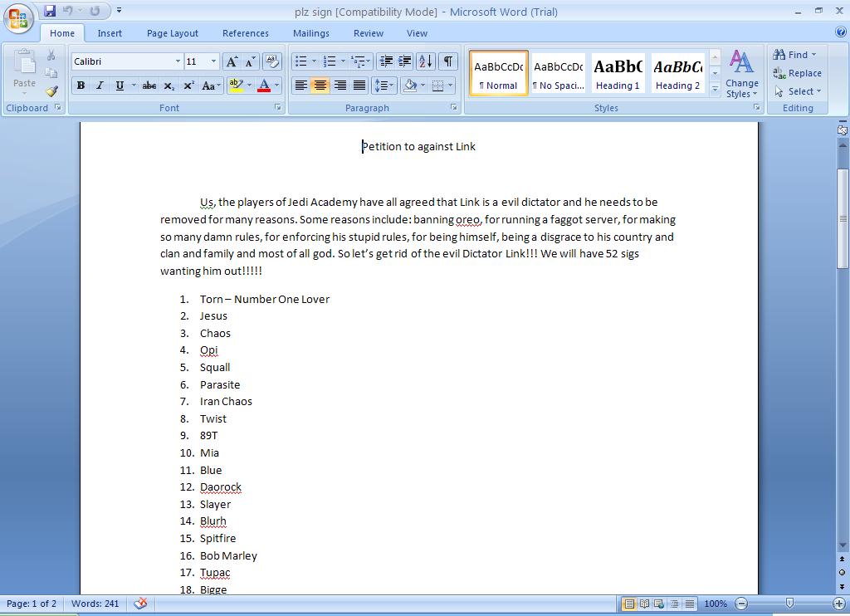The width and height of the screenshot is (850, 616).
Task: Open the font size dropdown
Action: click(213, 61)
